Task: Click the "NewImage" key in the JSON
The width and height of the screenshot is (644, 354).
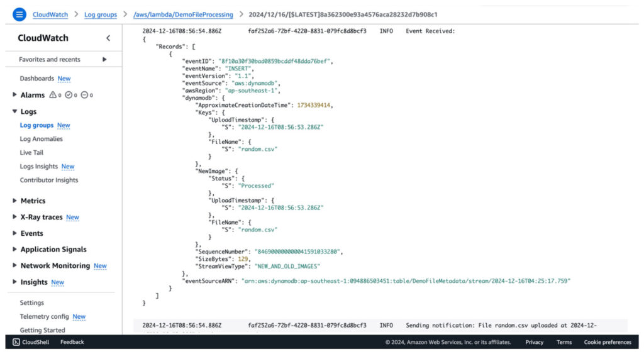Action: (x=211, y=171)
